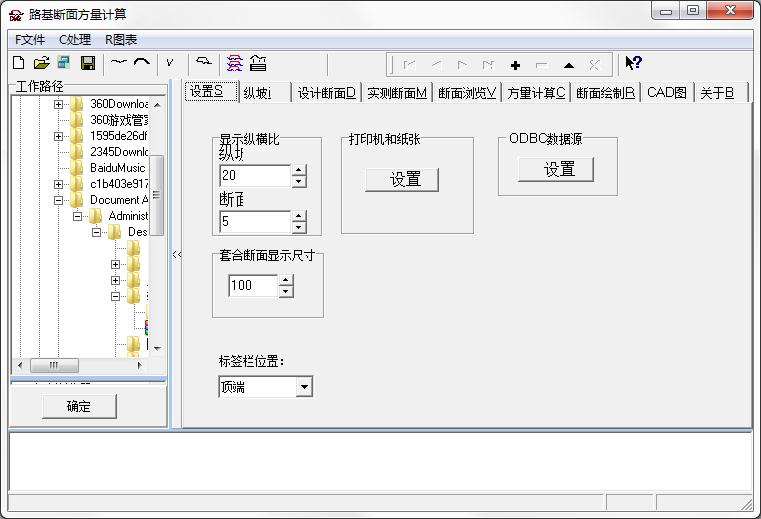Go to last record navigator button
The width and height of the screenshot is (761, 519).
488,64
